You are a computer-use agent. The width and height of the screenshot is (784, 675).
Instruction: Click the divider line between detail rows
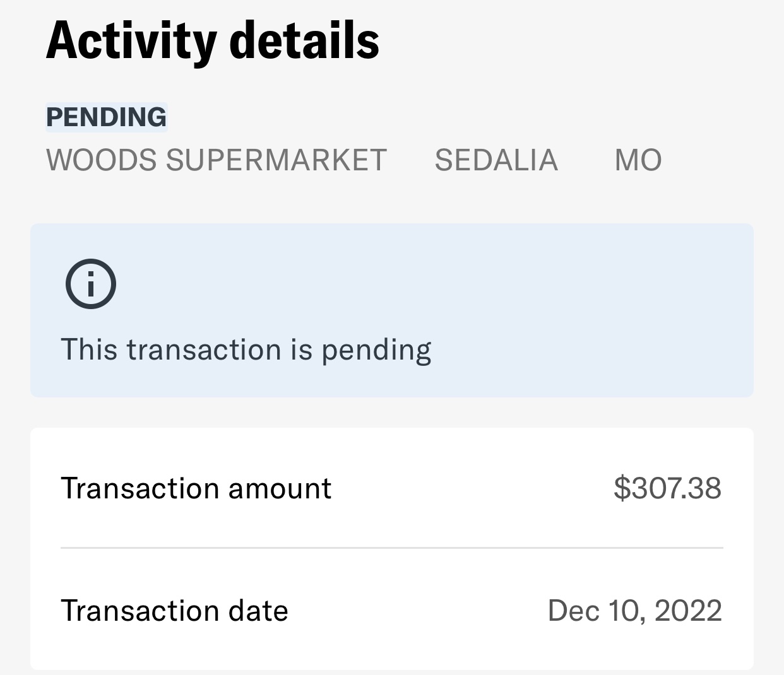[x=392, y=548]
